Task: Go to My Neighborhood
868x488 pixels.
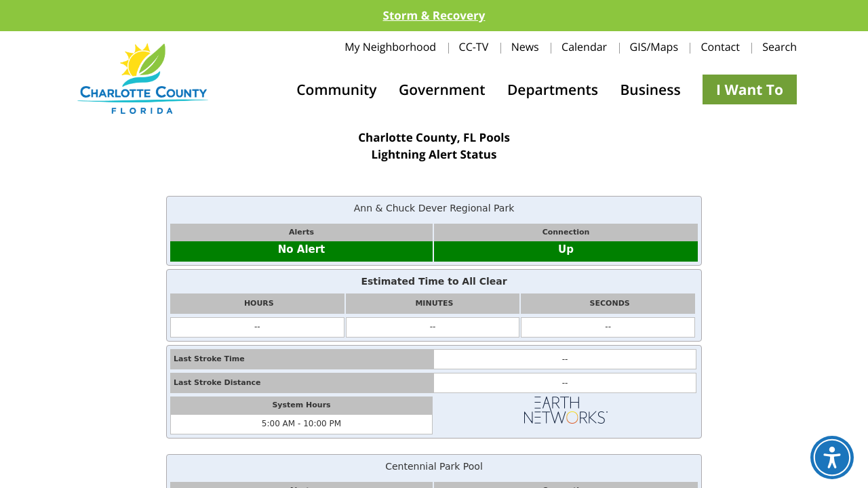Action: coord(390,47)
